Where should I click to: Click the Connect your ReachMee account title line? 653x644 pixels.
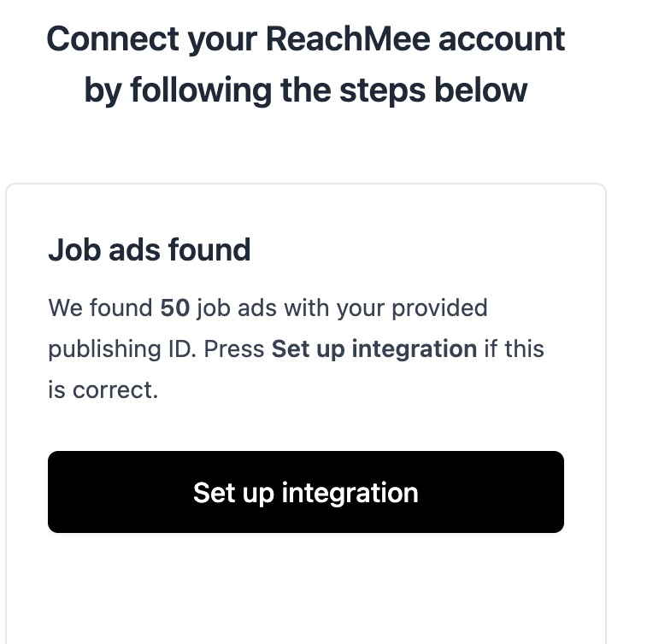305,39
